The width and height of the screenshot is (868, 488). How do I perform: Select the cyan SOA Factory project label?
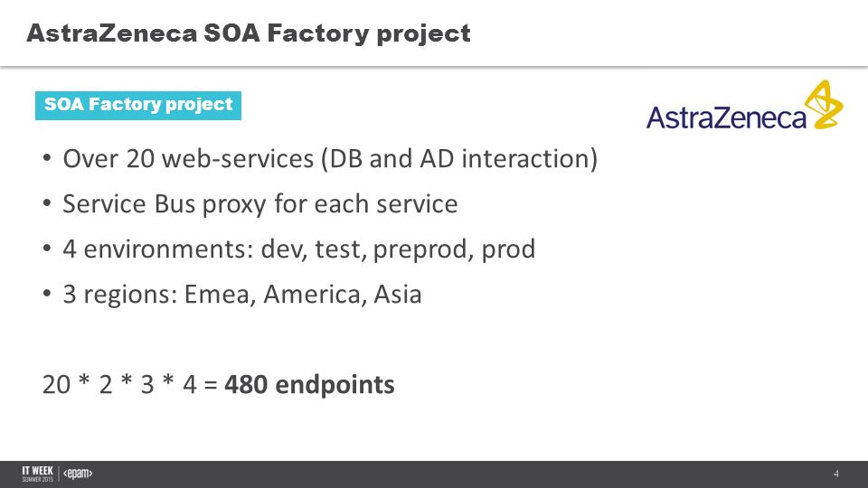[138, 105]
